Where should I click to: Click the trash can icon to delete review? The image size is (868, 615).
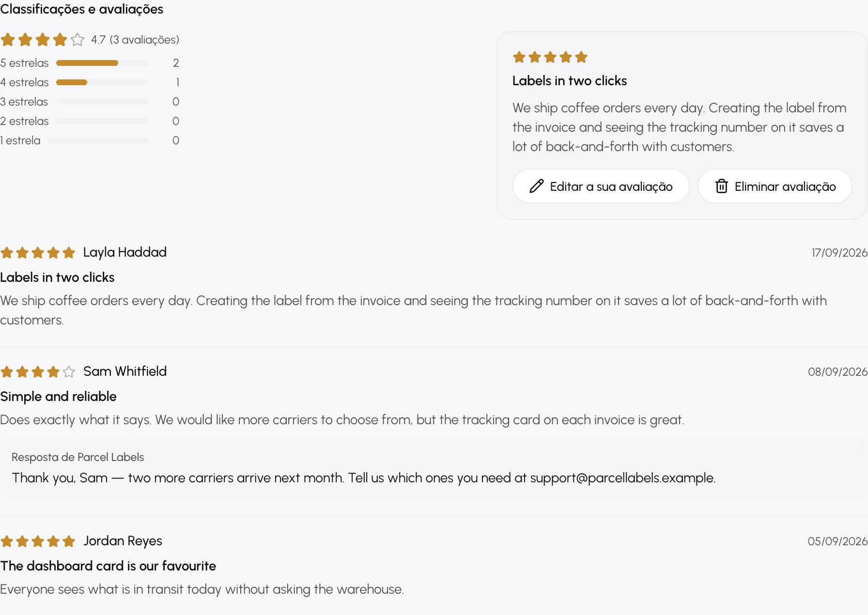coord(721,186)
